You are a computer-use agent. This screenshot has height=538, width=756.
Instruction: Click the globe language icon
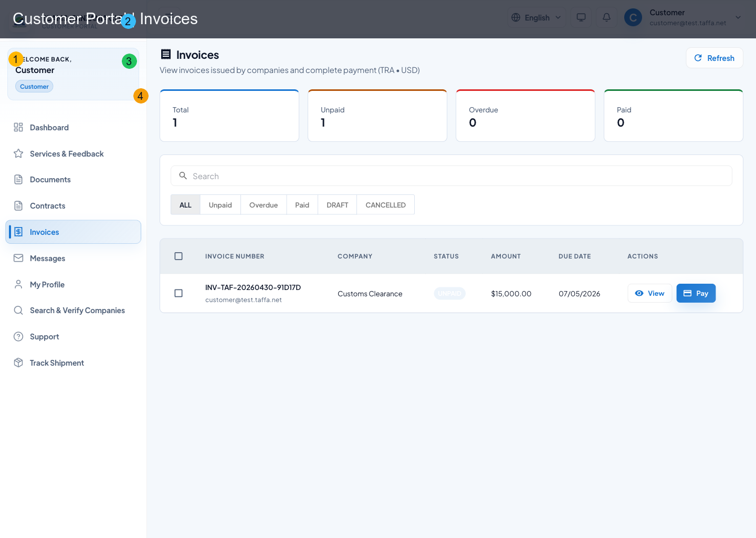(x=516, y=18)
